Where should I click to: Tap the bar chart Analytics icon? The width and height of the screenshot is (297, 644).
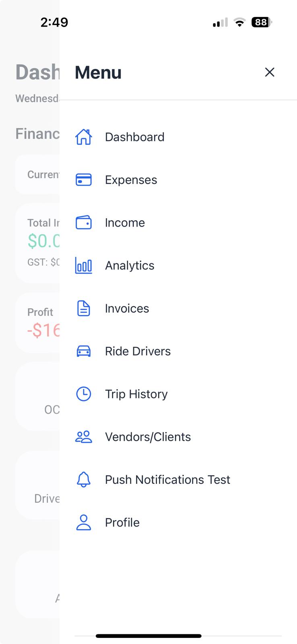click(x=84, y=266)
